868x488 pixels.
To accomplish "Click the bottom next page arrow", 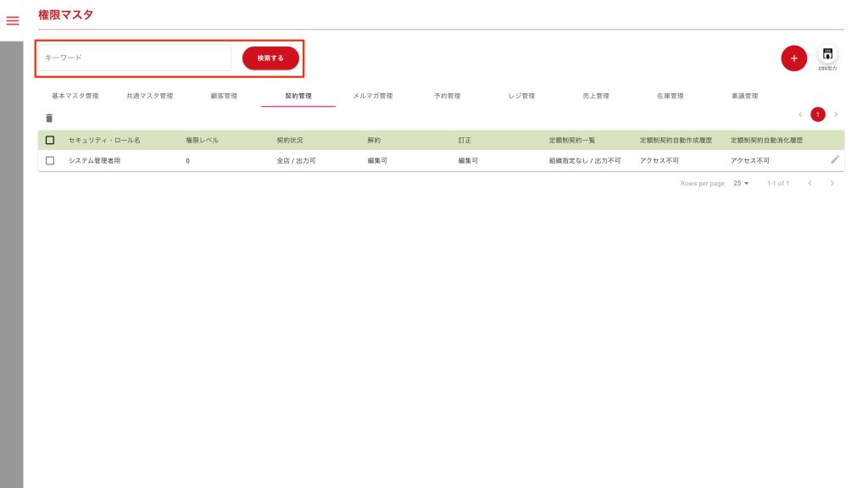I will 832,183.
